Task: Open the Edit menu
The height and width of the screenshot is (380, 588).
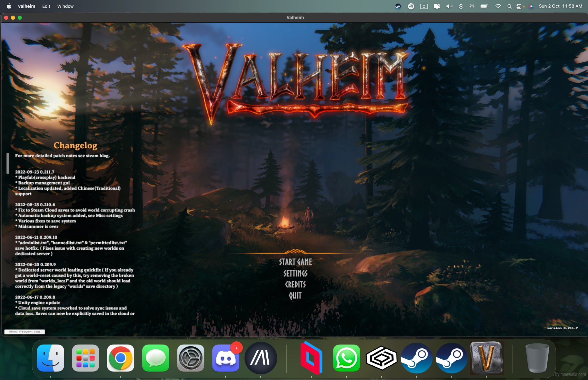Action: [46, 6]
